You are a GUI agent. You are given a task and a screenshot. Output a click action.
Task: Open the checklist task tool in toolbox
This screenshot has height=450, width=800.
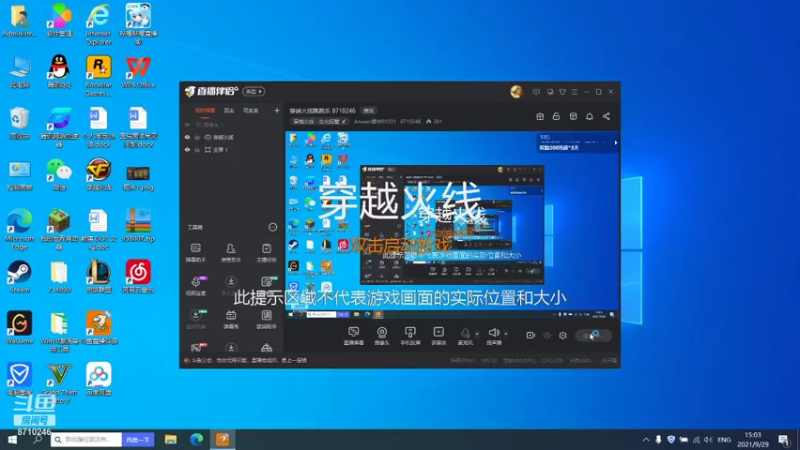266,253
